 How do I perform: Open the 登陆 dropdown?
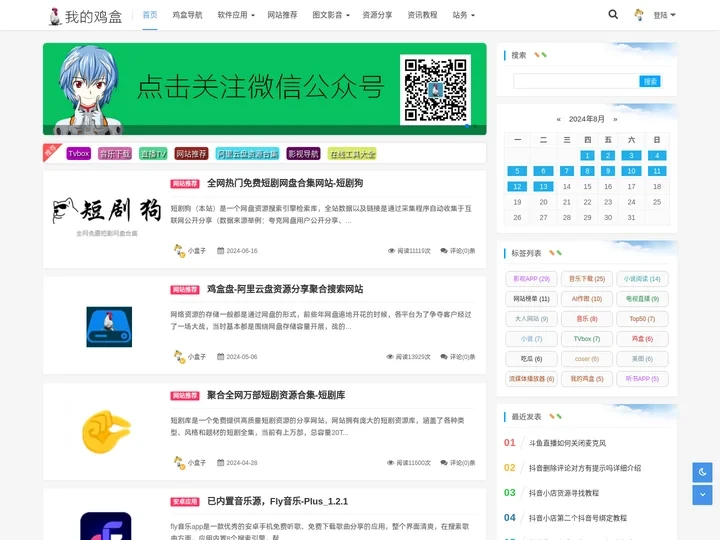[x=664, y=15]
